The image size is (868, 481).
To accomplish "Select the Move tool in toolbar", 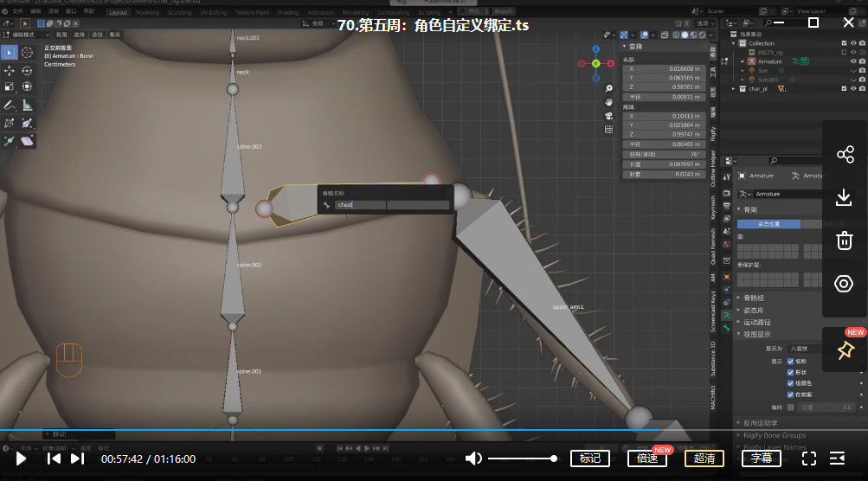I will [10, 70].
